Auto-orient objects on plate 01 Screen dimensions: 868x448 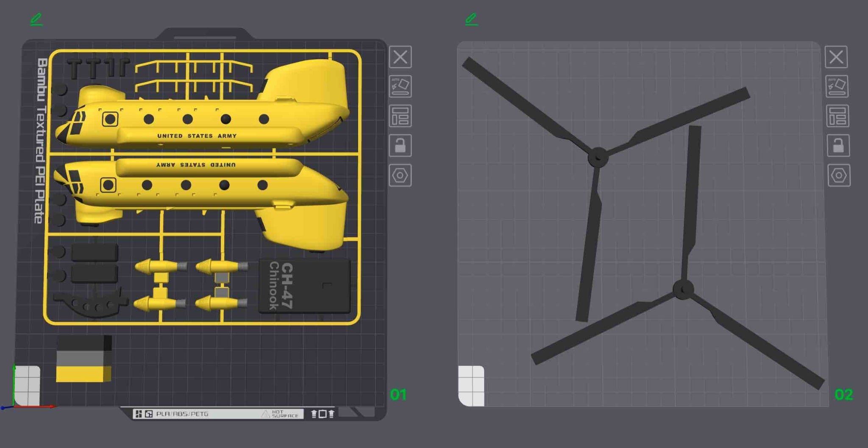click(x=400, y=86)
